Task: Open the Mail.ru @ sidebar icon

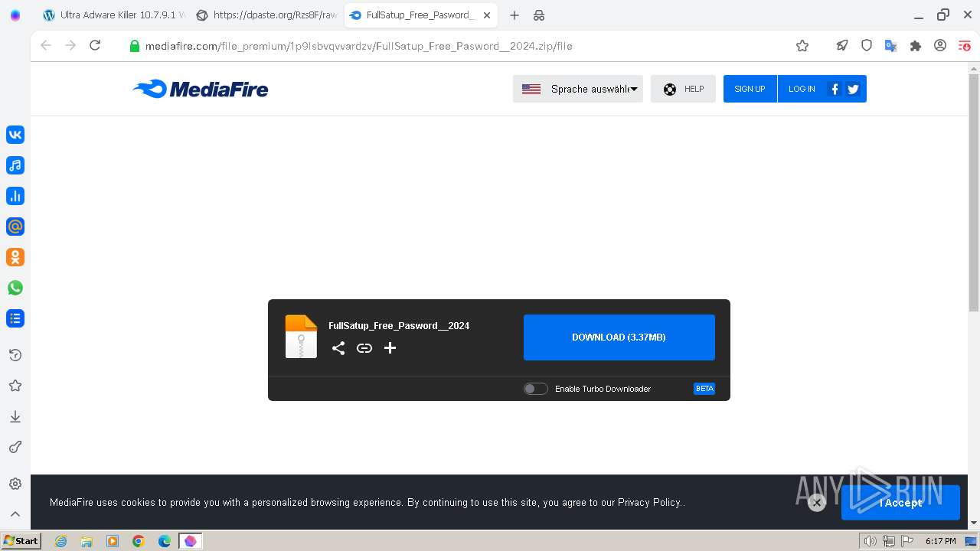Action: pos(15,227)
